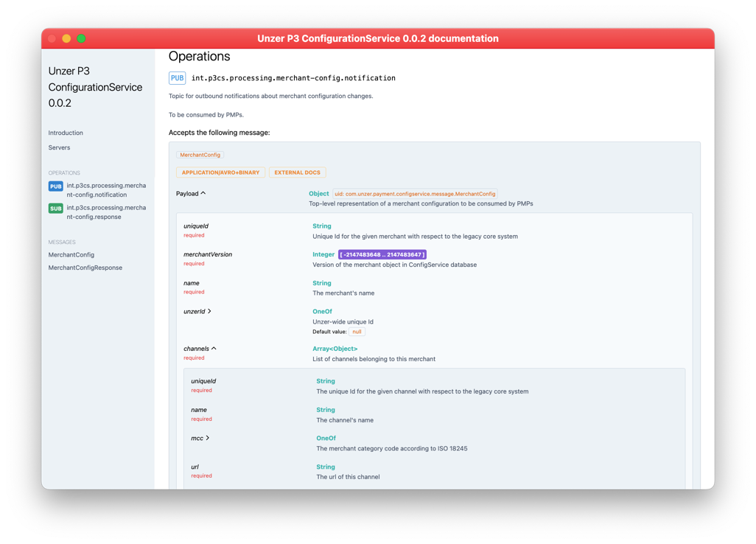Collapse the Payload section
Image resolution: width=756 pixels, height=544 pixels.
tap(191, 193)
